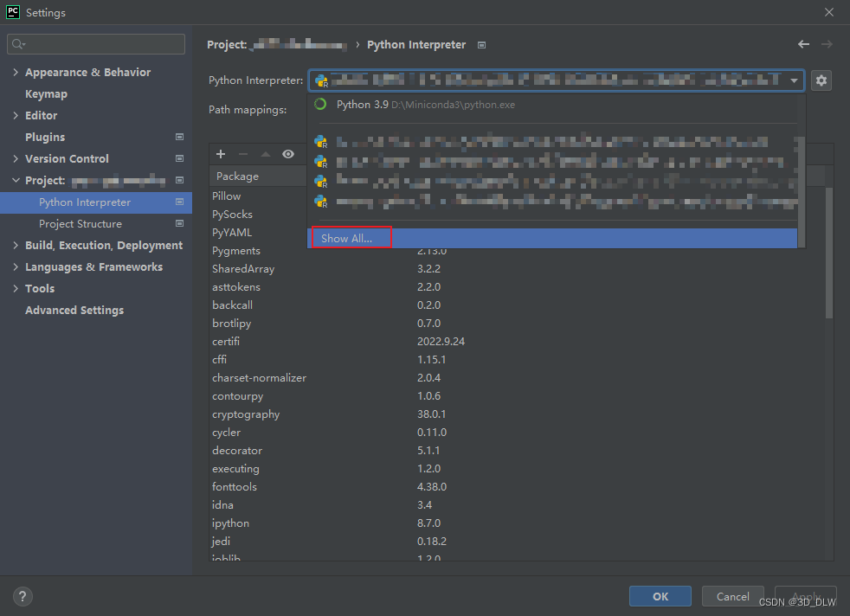Select Show All... in interpreter list
This screenshot has height=616, width=850.
point(552,239)
